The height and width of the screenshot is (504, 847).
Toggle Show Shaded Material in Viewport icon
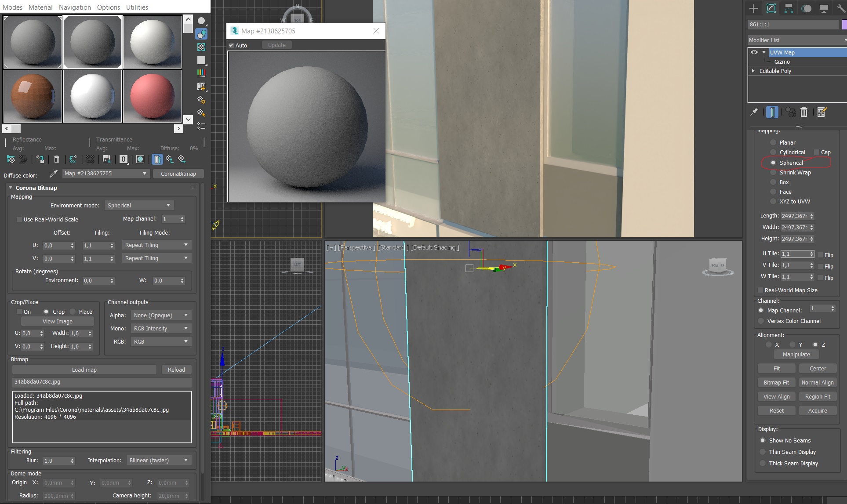140,159
